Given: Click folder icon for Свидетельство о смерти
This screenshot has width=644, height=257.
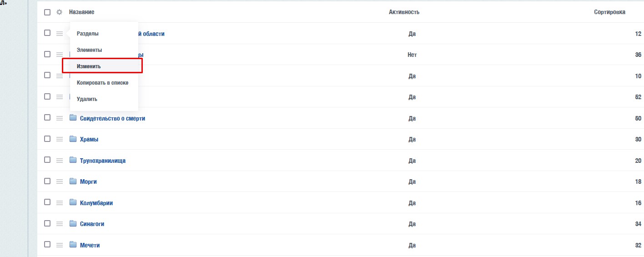Looking at the screenshot, I should (73, 118).
